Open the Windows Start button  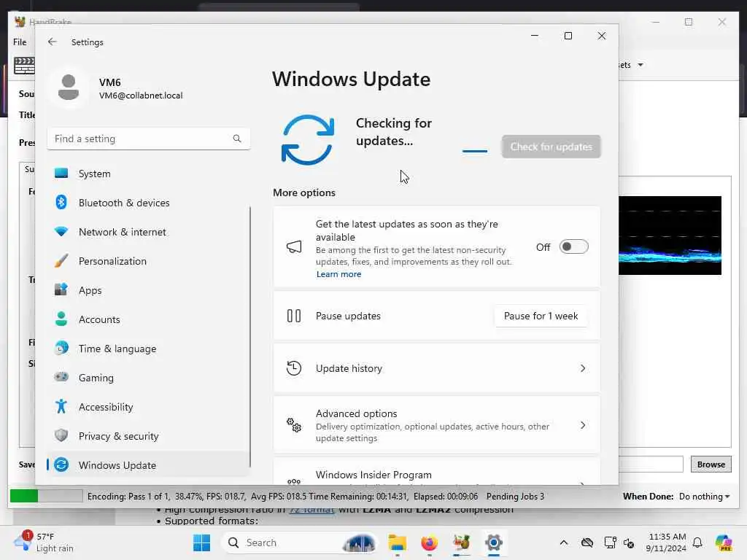pos(201,542)
